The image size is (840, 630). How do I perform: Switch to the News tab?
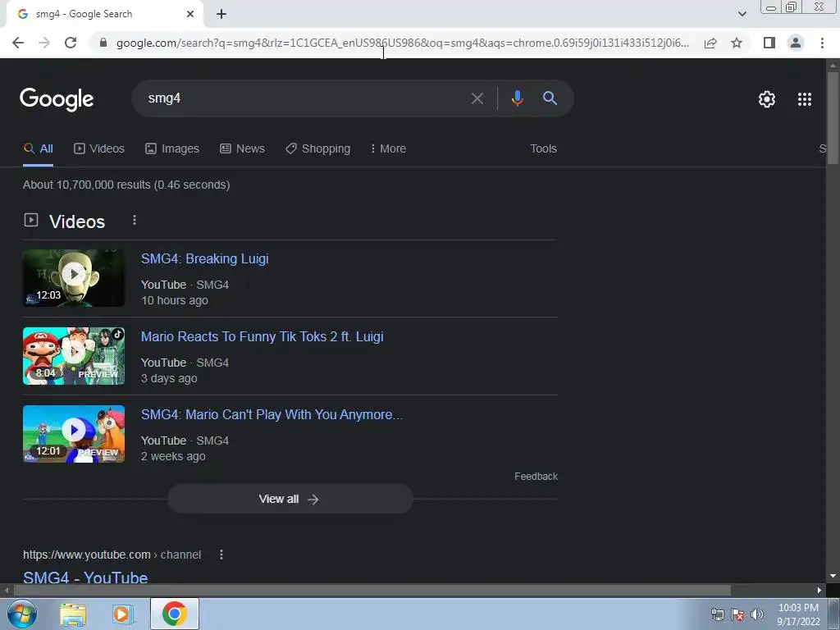[x=242, y=148]
